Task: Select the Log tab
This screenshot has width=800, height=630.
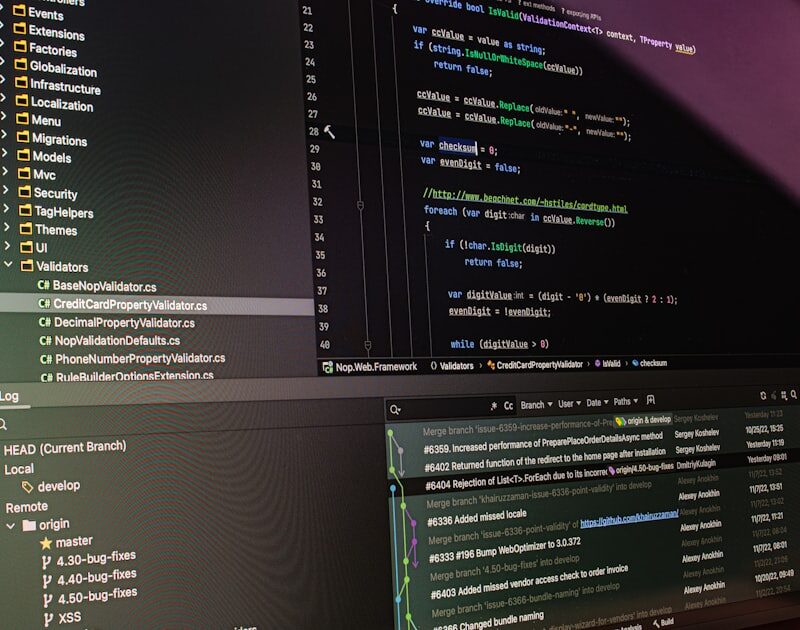Action: coord(9,397)
